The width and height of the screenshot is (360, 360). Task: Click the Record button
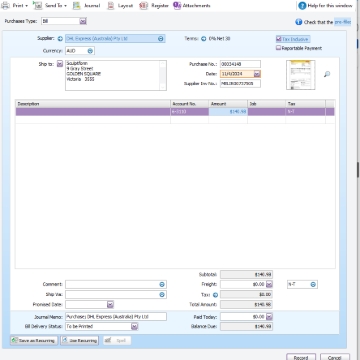click(301, 357)
